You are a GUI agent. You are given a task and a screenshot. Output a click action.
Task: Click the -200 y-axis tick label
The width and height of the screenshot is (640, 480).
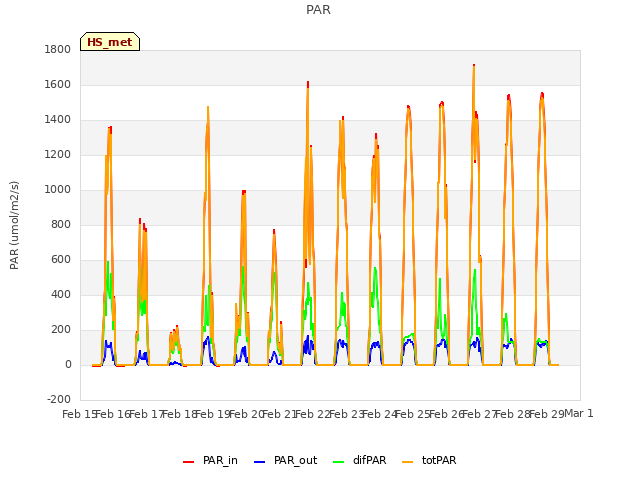59,399
